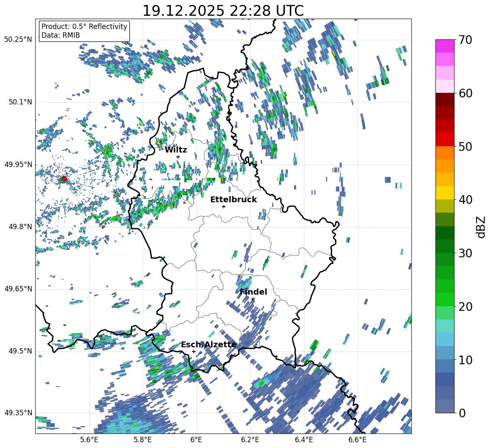Click the 30 colorbar tick label
Viewport: 491px width, 448px height.
465,253
